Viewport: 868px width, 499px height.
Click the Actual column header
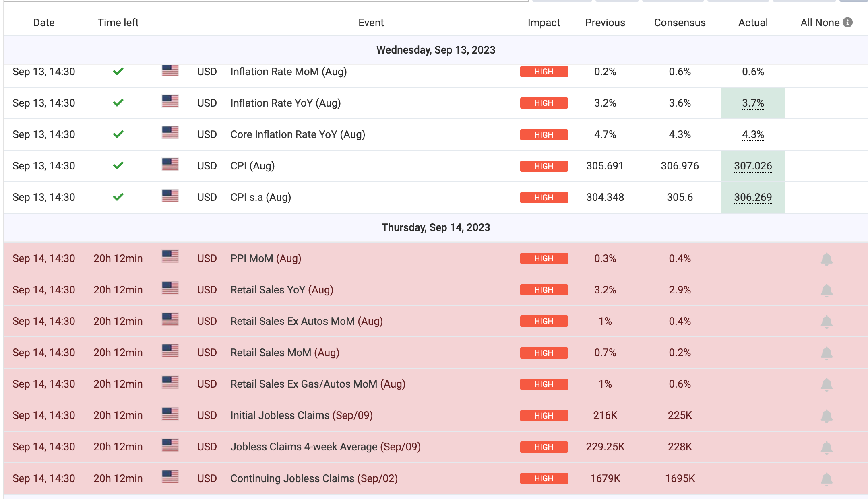coord(753,23)
